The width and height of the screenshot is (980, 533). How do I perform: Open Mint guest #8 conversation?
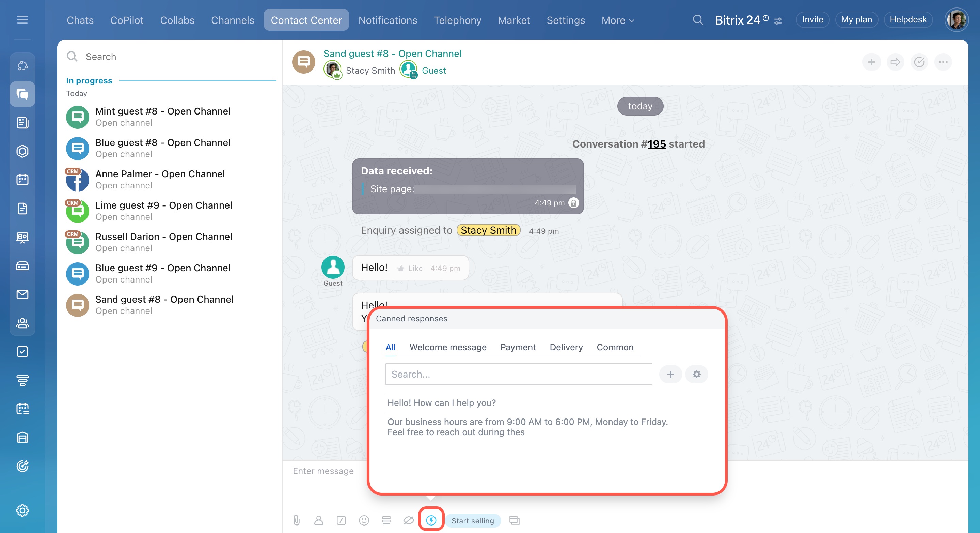tap(169, 117)
